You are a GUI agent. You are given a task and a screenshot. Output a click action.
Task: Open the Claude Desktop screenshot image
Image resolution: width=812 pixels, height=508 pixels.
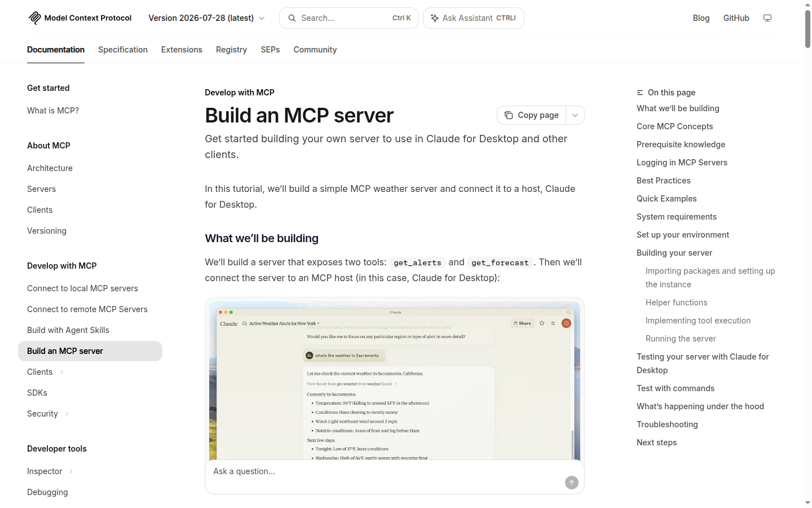[x=395, y=379]
